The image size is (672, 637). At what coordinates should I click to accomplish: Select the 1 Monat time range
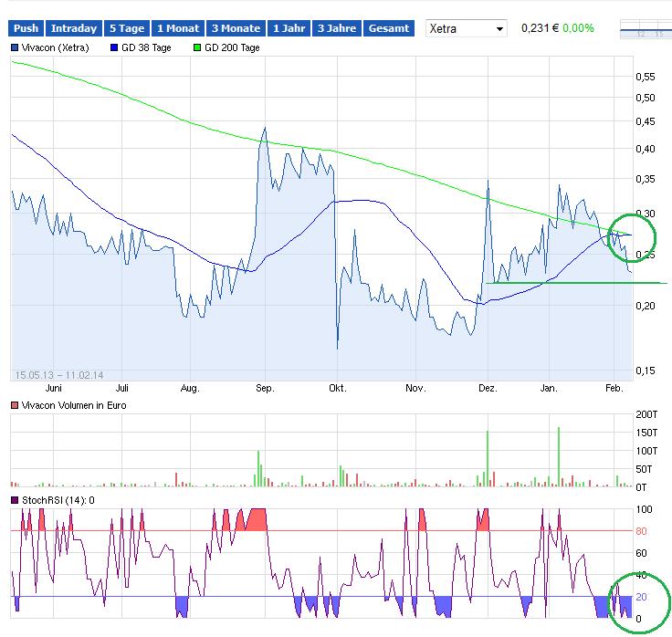178,28
